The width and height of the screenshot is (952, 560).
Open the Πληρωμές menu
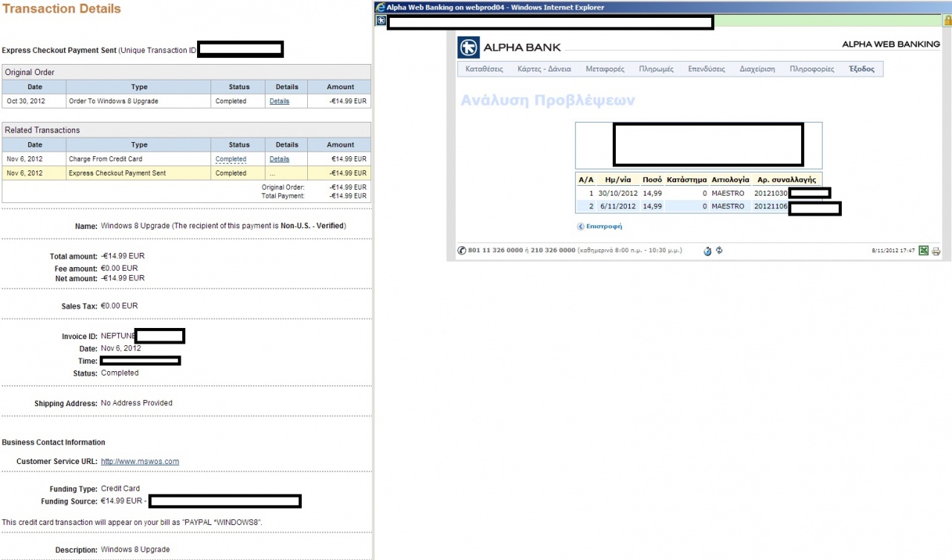pos(656,69)
